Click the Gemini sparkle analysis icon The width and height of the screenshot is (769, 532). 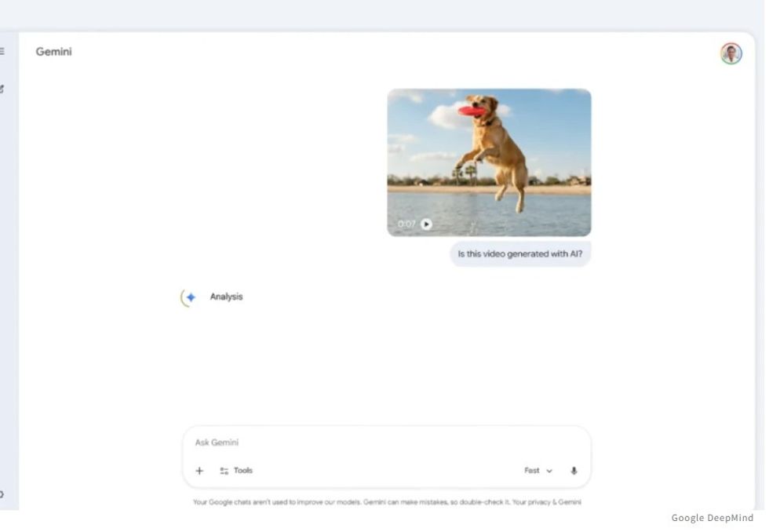pyautogui.click(x=191, y=297)
